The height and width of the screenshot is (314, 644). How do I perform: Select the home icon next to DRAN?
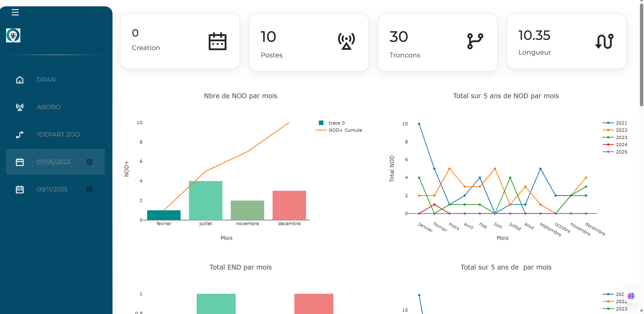20,80
